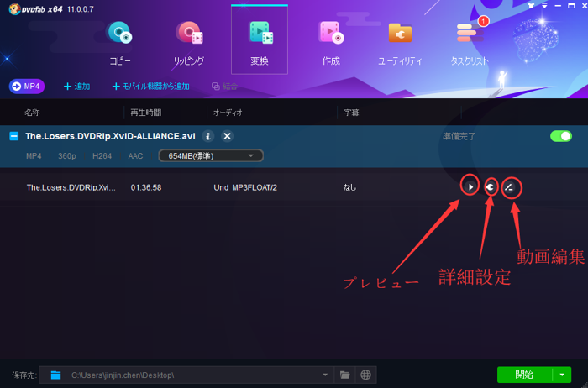Show file info with the i icon
This screenshot has width=588, height=388.
(x=208, y=136)
